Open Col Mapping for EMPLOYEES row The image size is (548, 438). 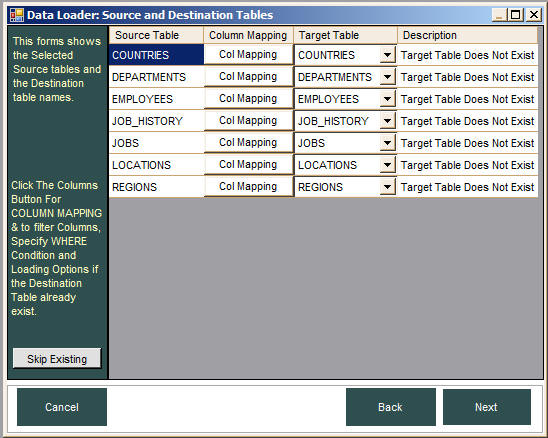pyautogui.click(x=248, y=99)
